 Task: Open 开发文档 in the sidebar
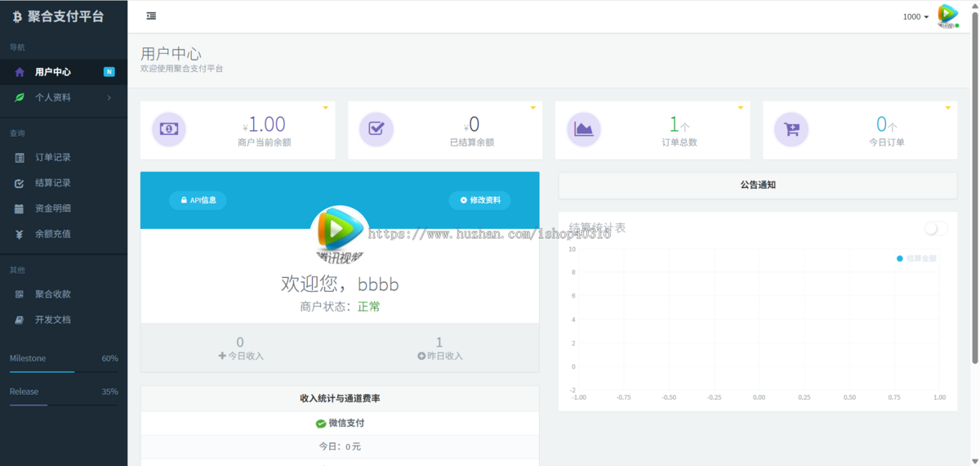pos(64,320)
